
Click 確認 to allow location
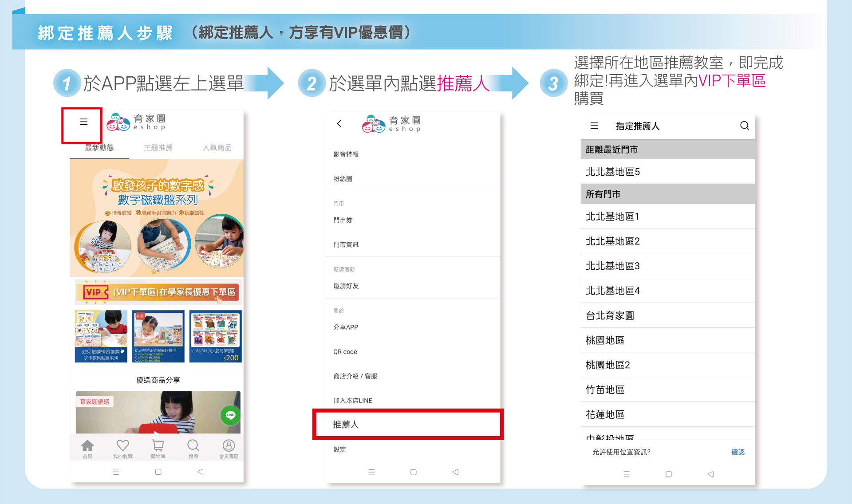point(738,452)
